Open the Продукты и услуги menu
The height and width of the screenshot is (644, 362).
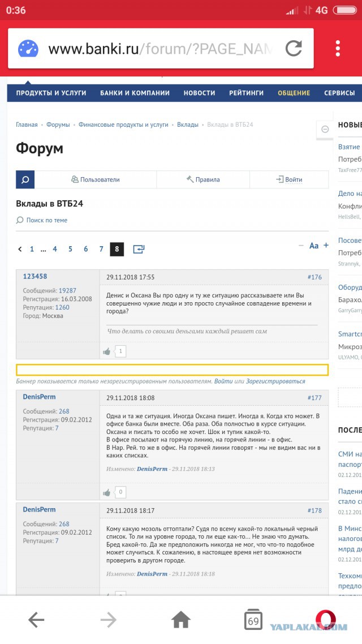(51, 93)
